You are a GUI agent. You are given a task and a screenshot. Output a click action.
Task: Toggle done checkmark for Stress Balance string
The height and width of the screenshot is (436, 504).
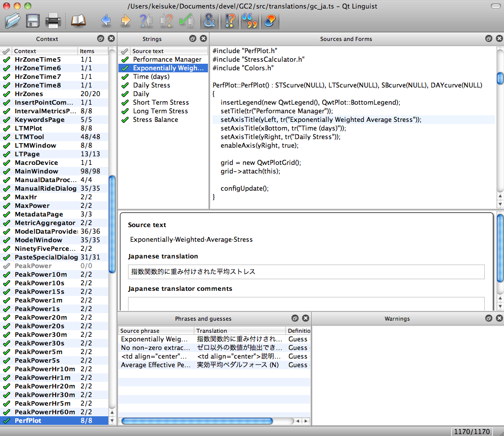(125, 120)
